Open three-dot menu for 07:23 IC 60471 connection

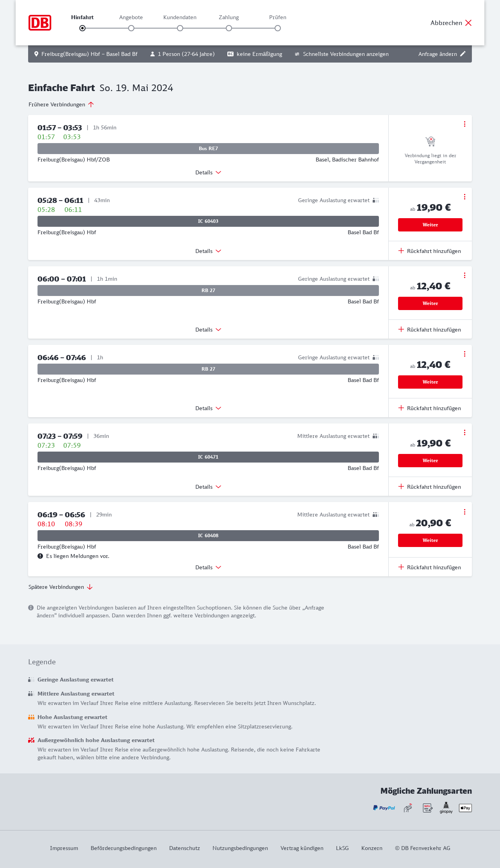(464, 432)
